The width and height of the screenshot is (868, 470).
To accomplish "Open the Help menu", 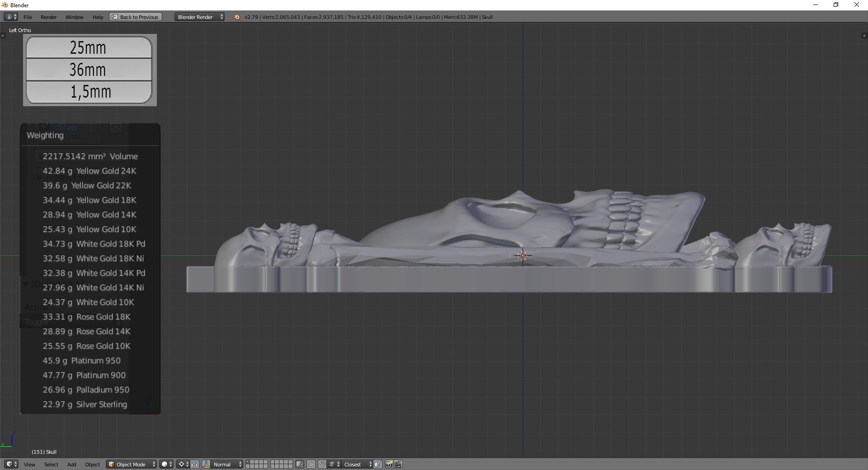I will (x=98, y=17).
